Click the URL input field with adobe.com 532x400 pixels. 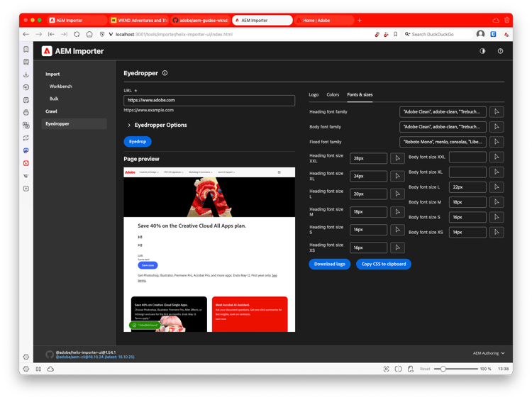click(x=209, y=101)
